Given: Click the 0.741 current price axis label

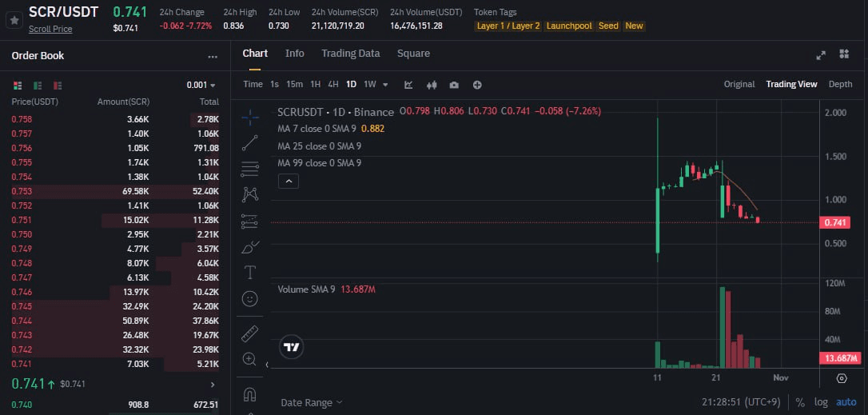Looking at the screenshot, I should [x=835, y=223].
